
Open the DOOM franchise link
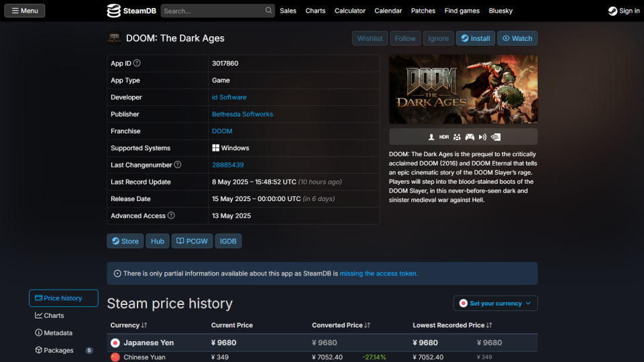222,131
